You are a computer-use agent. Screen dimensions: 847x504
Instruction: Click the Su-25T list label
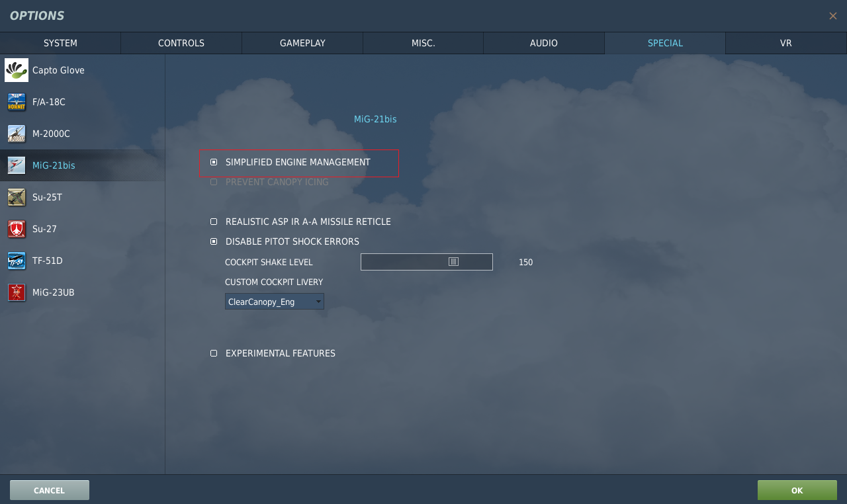click(47, 197)
